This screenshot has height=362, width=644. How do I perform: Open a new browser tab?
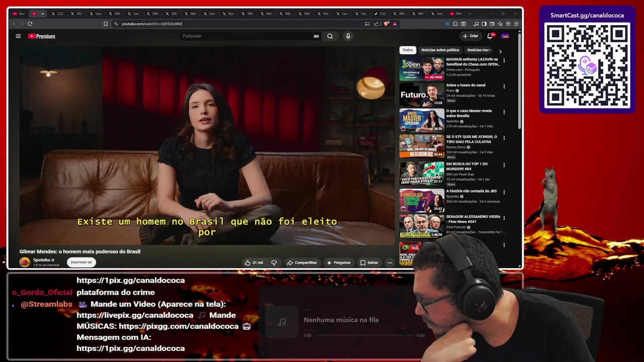pos(470,14)
